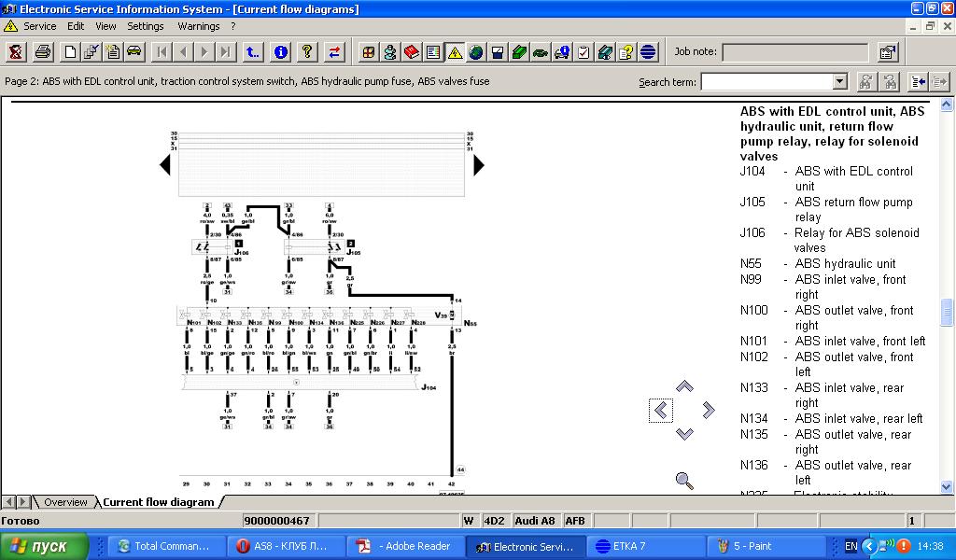
Task: Click the red and blue swap arrows icon
Action: [x=334, y=52]
